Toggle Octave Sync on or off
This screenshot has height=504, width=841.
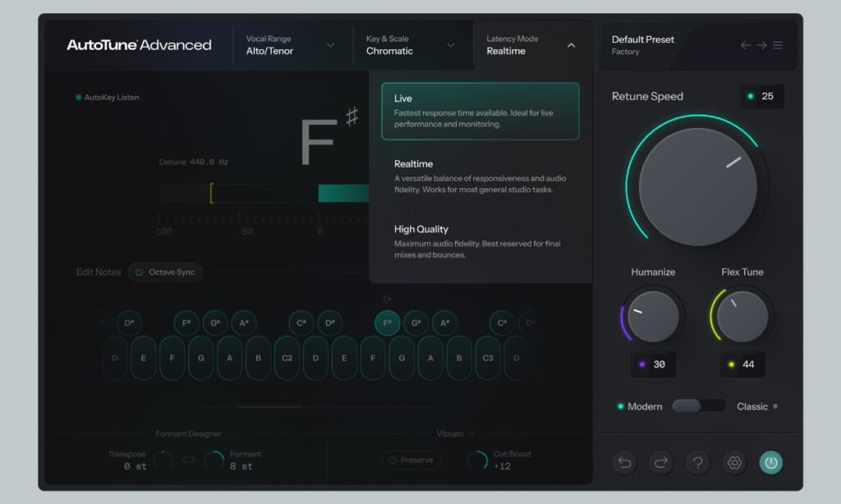pyautogui.click(x=165, y=272)
